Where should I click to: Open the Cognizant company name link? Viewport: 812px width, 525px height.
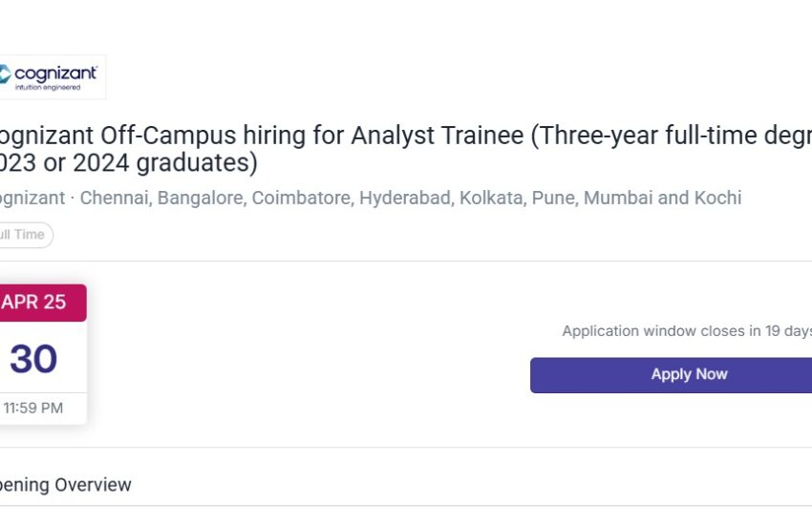point(32,198)
